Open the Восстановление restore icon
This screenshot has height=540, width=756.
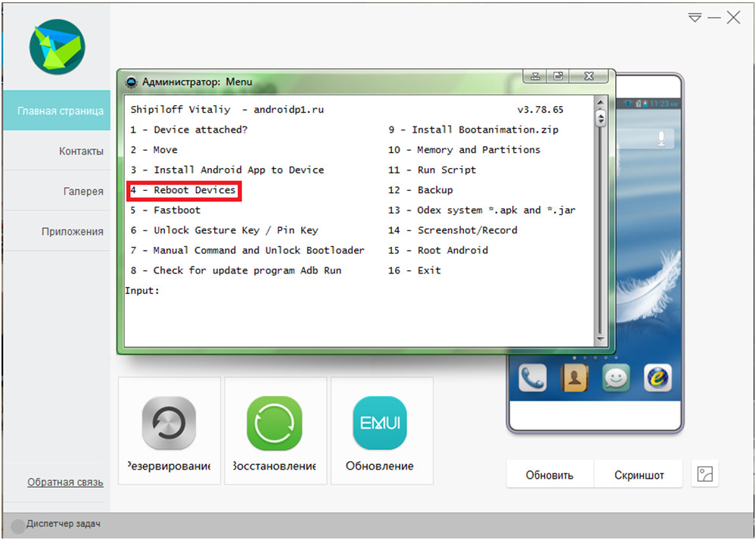coord(275,424)
